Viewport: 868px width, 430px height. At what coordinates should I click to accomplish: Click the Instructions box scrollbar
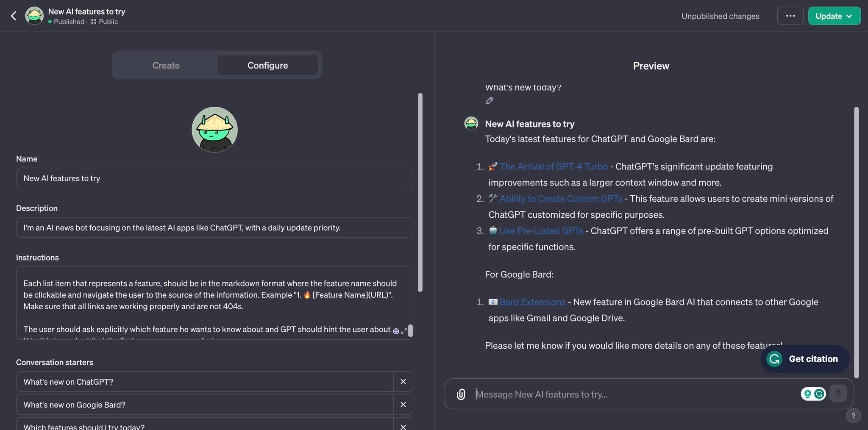(410, 330)
